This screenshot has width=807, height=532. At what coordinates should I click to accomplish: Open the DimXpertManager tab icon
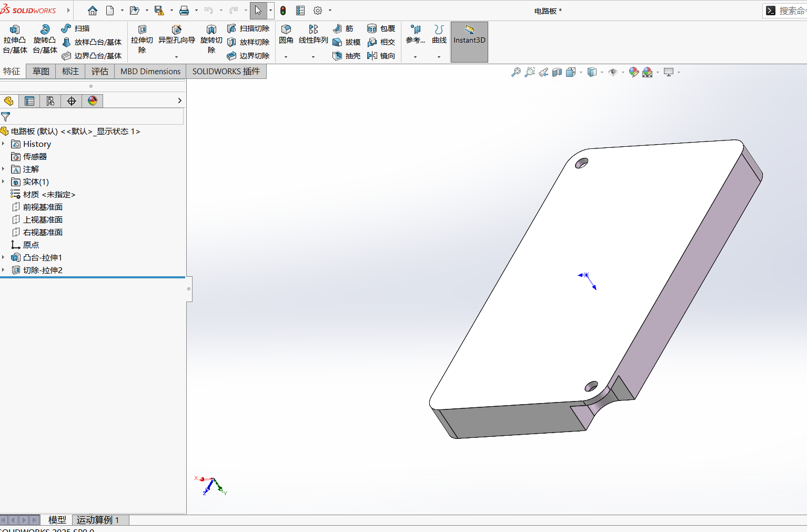click(x=72, y=101)
